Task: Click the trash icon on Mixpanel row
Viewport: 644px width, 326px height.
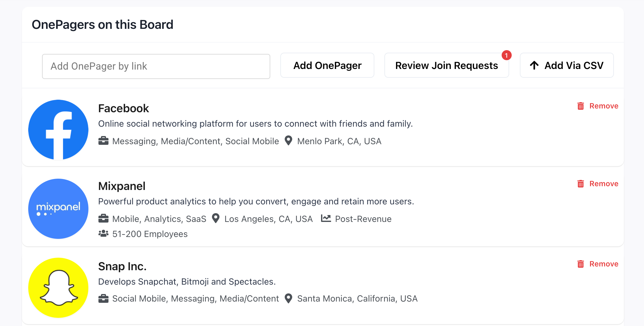Action: 581,184
